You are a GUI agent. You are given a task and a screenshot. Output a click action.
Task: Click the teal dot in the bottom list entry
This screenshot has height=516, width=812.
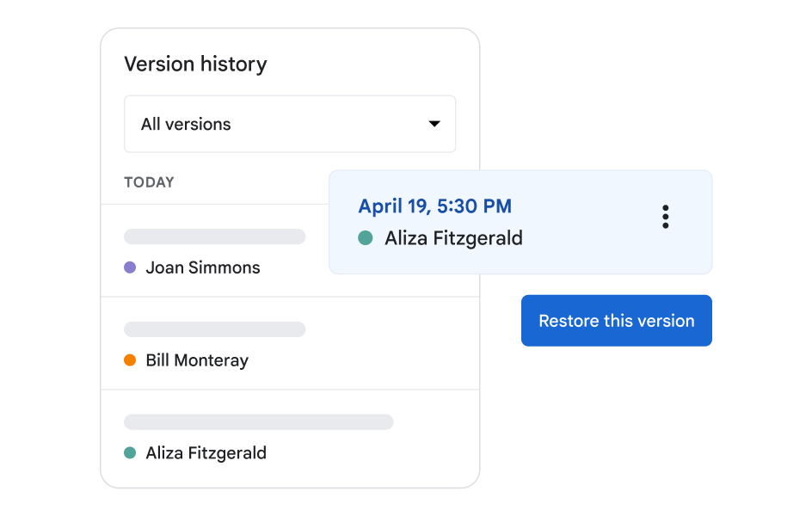(x=130, y=452)
